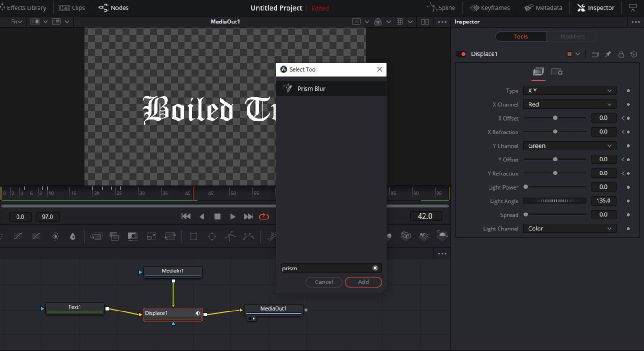Select the B-Spline mask tool

pyautogui.click(x=249, y=236)
